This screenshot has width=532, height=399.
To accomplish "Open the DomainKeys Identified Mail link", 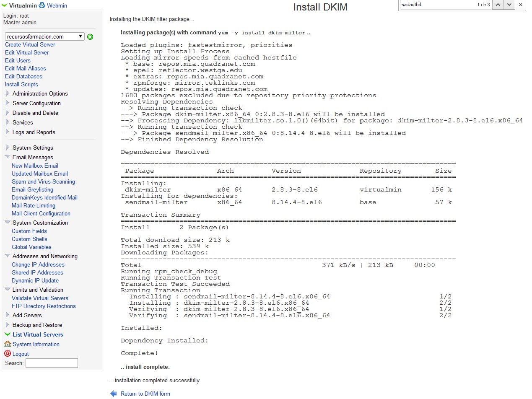I will 44,197.
